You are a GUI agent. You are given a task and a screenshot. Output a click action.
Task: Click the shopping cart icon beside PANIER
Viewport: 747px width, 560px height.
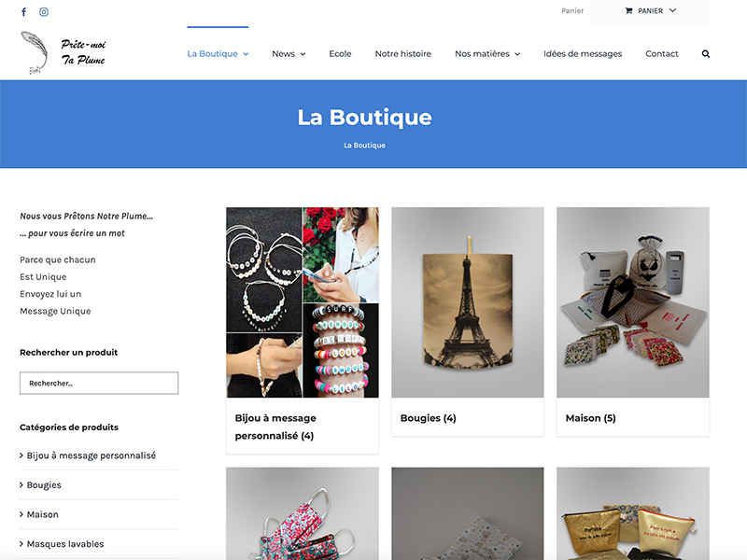[628, 11]
